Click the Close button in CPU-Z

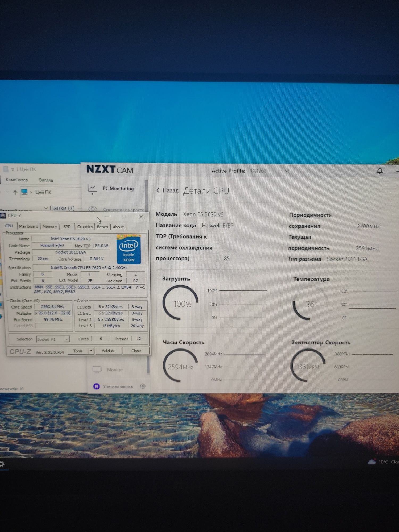(136, 351)
